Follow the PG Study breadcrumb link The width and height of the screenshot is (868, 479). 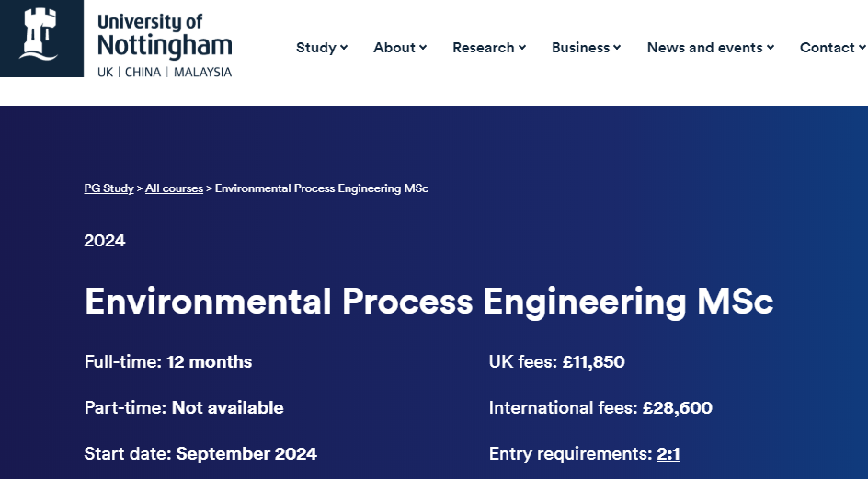109,188
